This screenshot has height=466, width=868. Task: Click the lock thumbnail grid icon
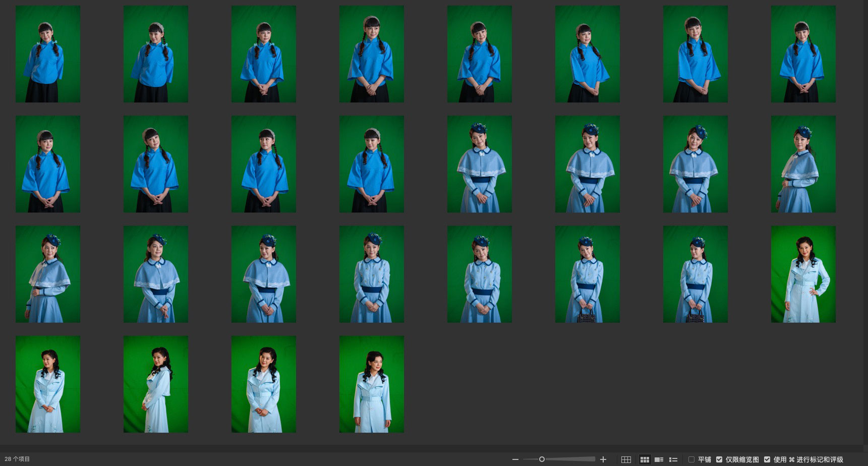click(626, 459)
